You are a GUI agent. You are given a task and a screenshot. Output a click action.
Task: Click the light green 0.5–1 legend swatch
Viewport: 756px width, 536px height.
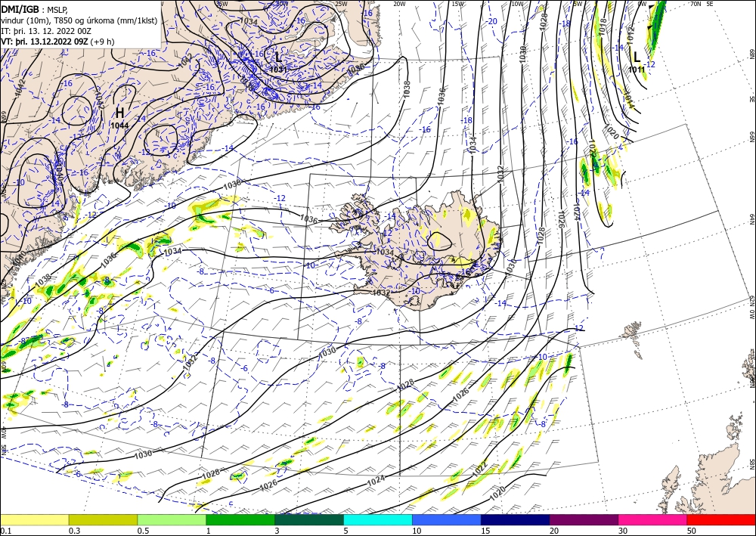coord(172,519)
